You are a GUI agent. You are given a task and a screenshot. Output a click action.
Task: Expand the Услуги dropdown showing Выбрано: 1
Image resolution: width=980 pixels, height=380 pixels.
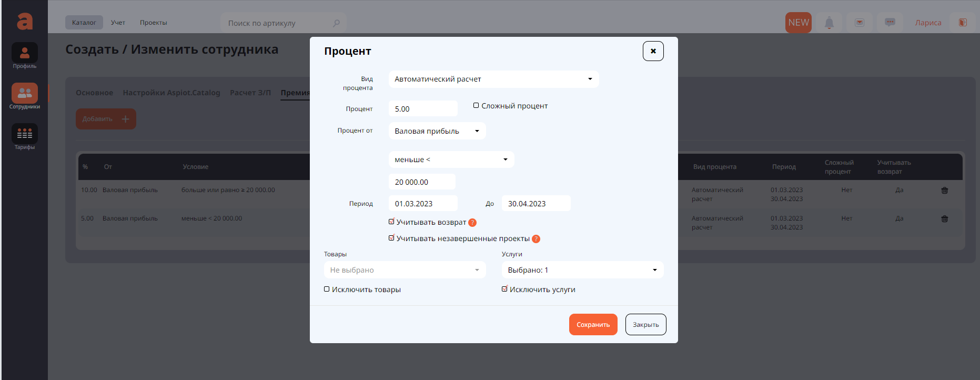582,270
